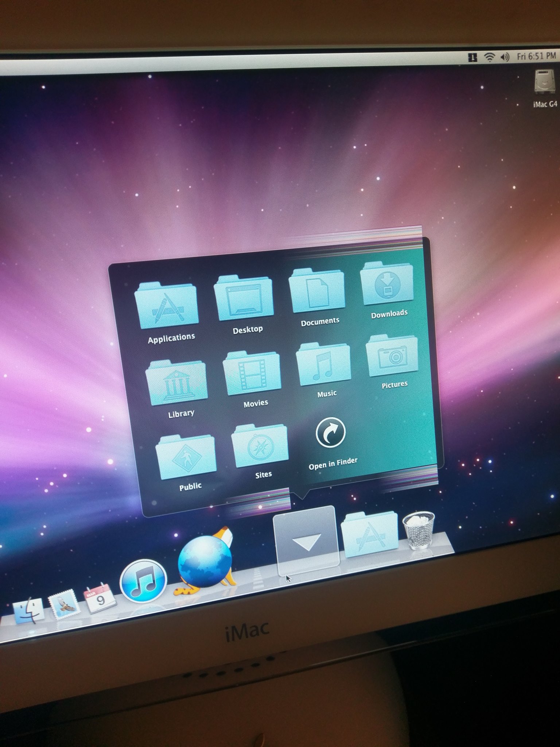
Task: Open the Music folder in the stack
Action: pos(323,364)
